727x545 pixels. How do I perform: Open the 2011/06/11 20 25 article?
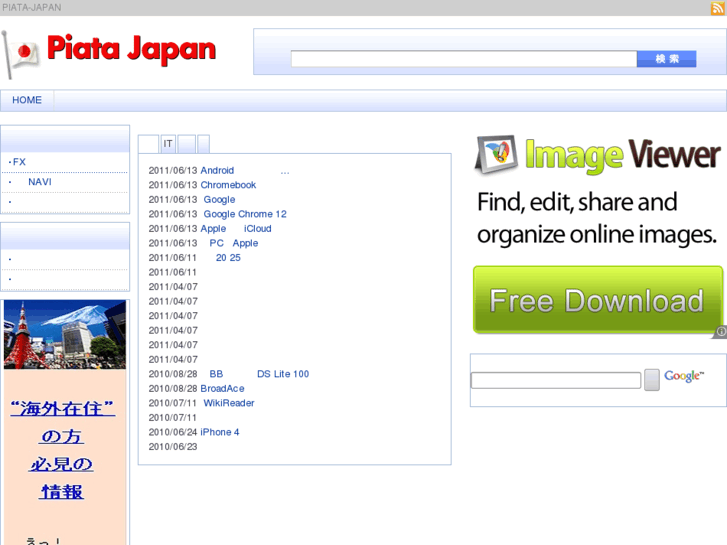[x=228, y=258]
